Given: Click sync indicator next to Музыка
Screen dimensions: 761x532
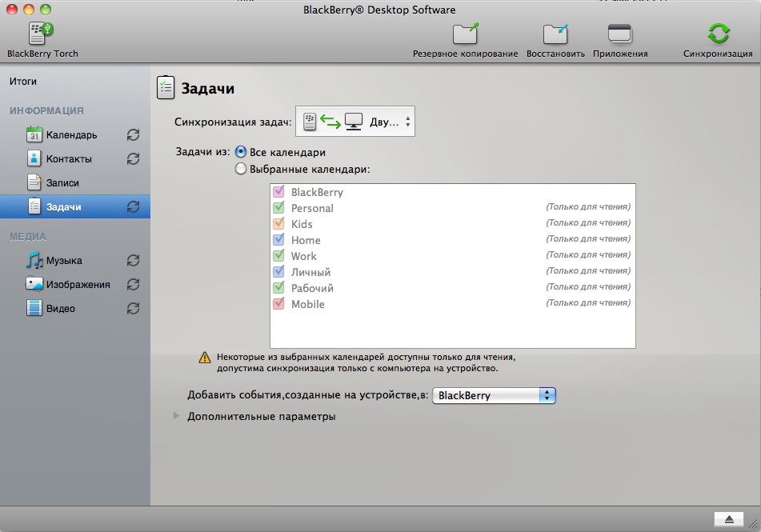Looking at the screenshot, I should (x=133, y=261).
